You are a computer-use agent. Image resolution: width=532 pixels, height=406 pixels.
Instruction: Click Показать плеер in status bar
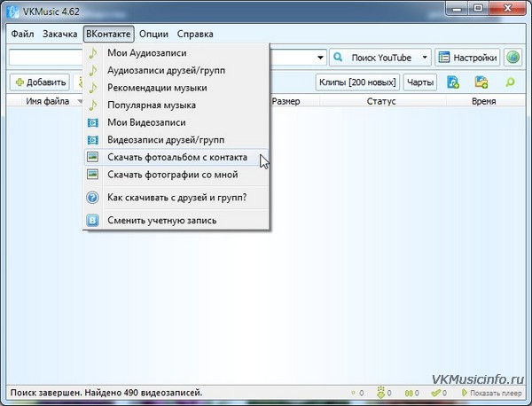point(492,393)
